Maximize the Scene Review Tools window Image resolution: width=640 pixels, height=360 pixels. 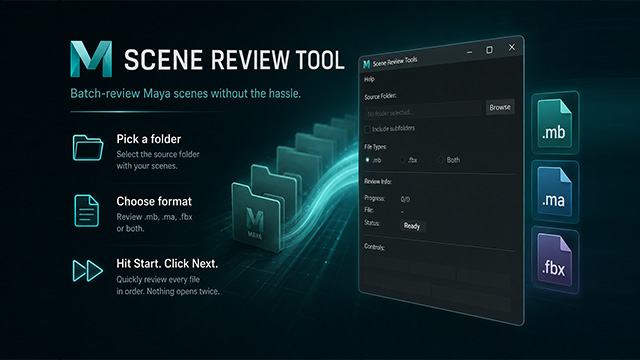(x=489, y=50)
